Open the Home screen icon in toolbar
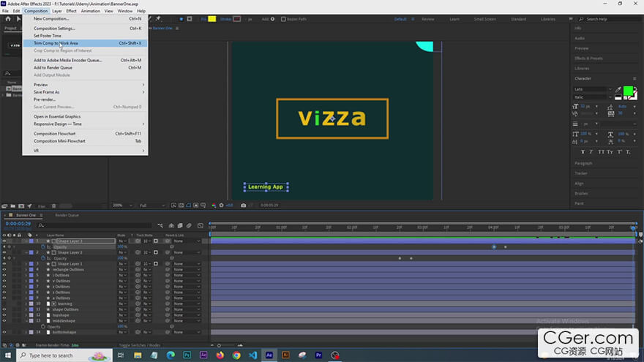The width and height of the screenshot is (644, 362). (x=8, y=19)
